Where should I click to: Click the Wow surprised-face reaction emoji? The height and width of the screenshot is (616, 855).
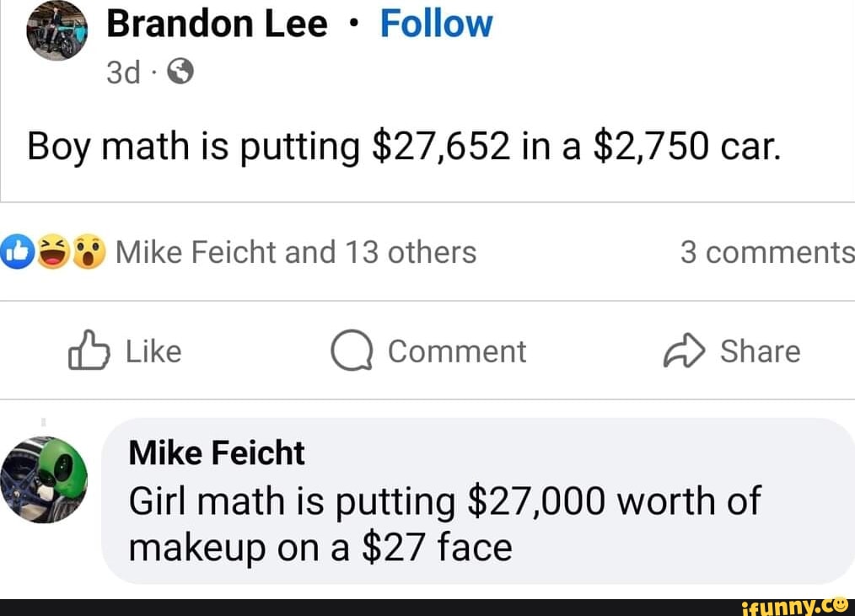click(87, 251)
